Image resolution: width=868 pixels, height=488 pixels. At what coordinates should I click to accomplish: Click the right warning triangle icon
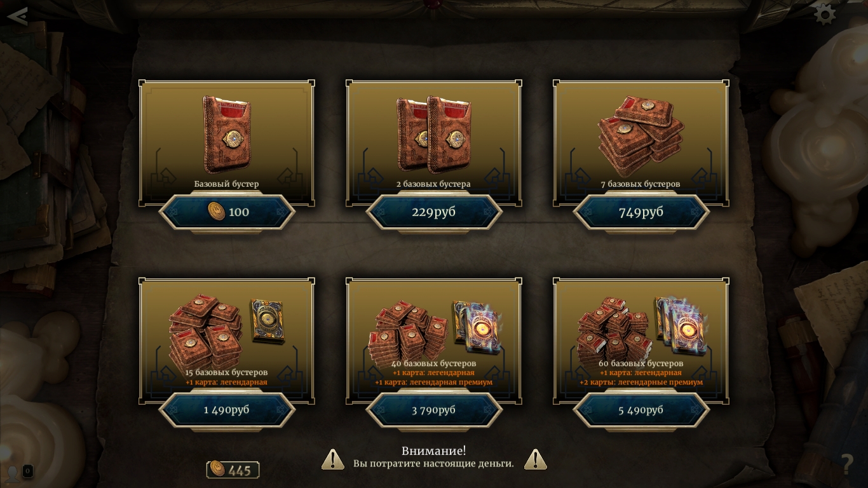click(x=536, y=459)
